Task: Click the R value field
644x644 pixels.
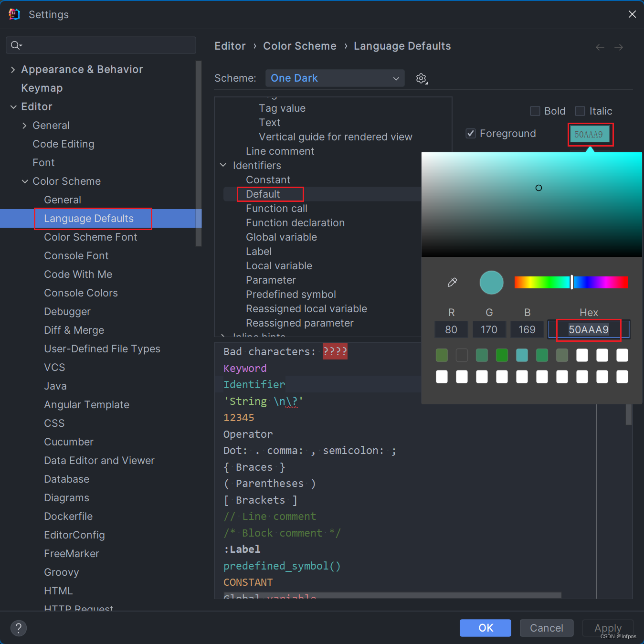Action: 451,329
